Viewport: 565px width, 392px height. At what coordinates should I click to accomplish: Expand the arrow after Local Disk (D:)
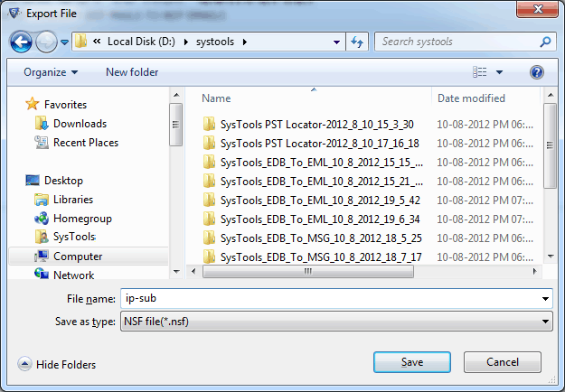(186, 42)
